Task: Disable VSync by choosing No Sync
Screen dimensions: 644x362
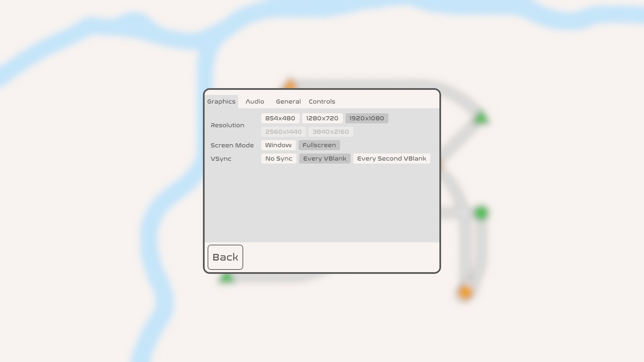Action: 278,159
